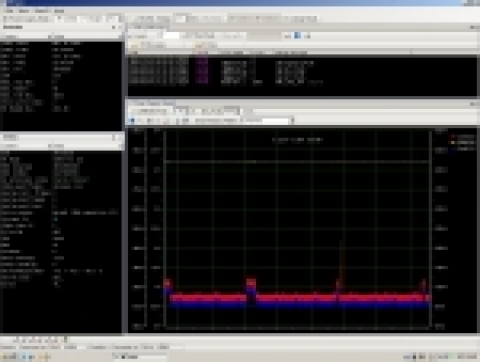Close the upper-right log panel via corner icon
Screen dimensions: 480x362
point(474,27)
